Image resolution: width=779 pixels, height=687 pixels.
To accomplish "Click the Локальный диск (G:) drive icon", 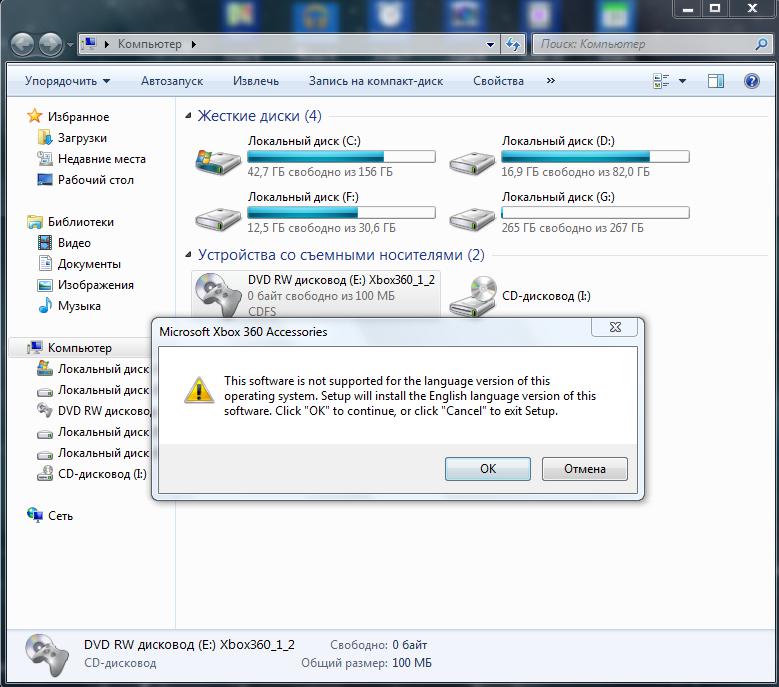I will point(472,219).
